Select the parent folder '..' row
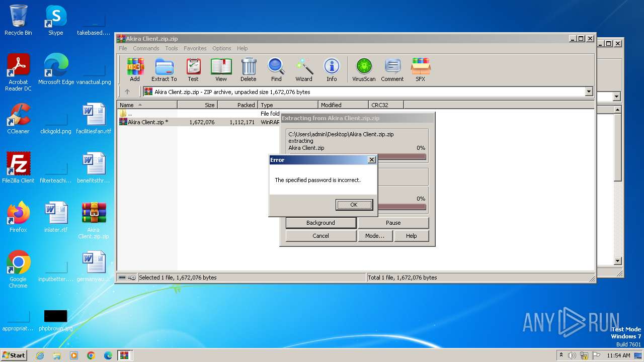The width and height of the screenshot is (644, 362). [199, 114]
